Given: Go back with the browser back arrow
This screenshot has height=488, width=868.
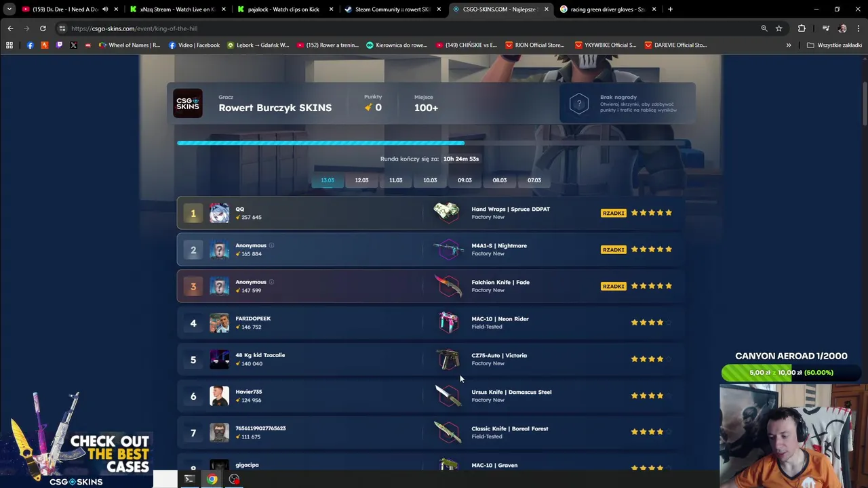Looking at the screenshot, I should point(10,28).
